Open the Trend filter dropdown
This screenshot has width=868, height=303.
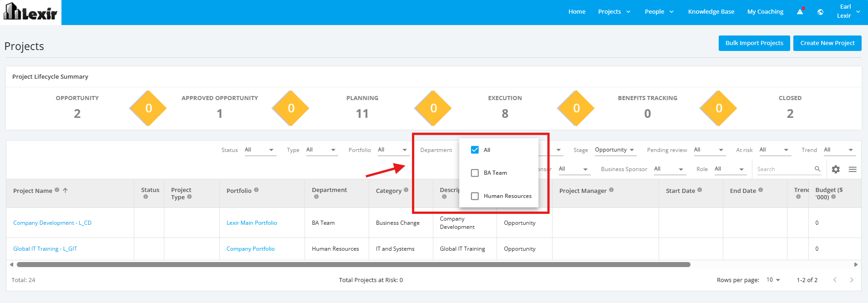click(x=839, y=150)
